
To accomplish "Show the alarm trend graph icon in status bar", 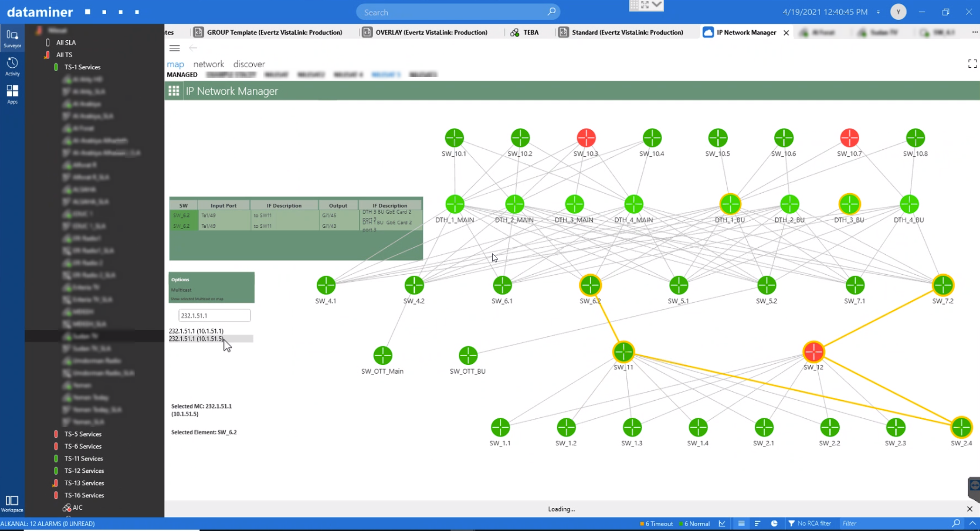I will pyautogui.click(x=722, y=523).
